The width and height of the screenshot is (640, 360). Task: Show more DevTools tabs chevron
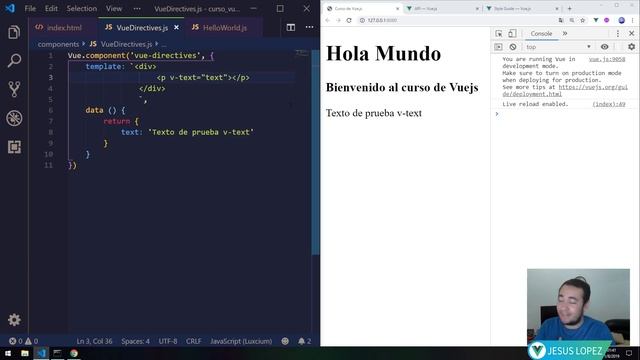coord(565,33)
